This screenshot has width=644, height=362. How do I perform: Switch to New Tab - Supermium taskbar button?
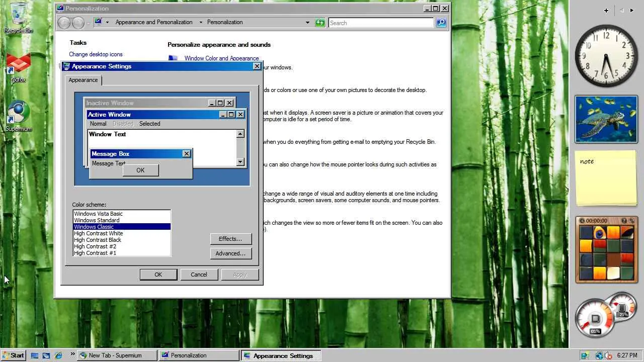117,355
